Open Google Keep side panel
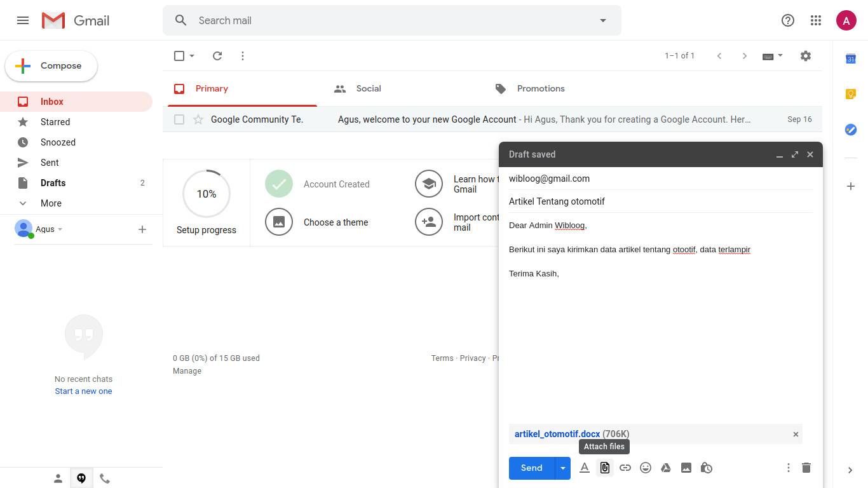The image size is (868, 488). (x=851, y=94)
